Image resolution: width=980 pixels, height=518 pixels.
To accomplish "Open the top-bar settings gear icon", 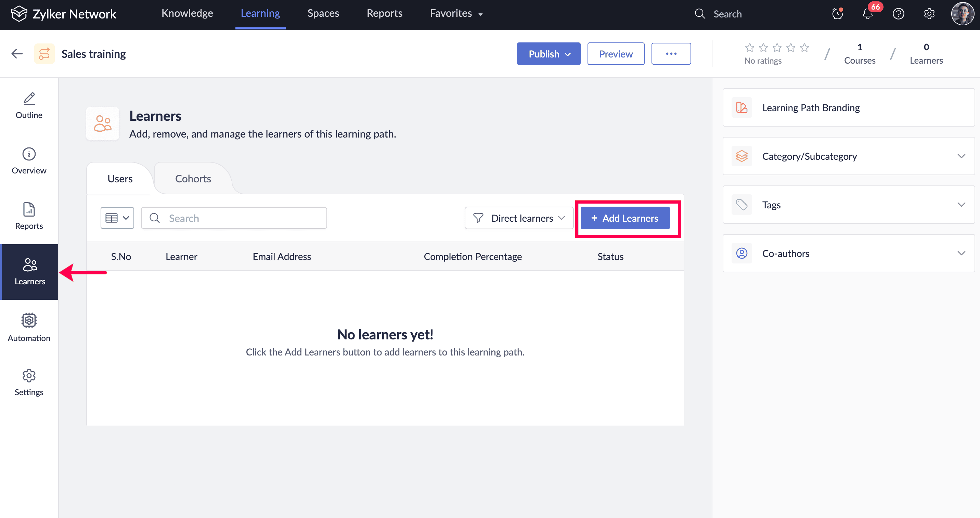I will point(929,14).
